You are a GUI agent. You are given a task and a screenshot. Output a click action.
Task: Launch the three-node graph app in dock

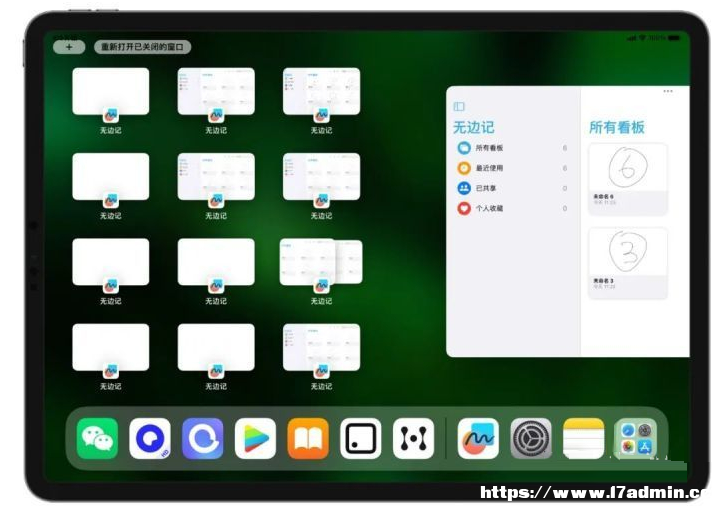click(x=413, y=438)
